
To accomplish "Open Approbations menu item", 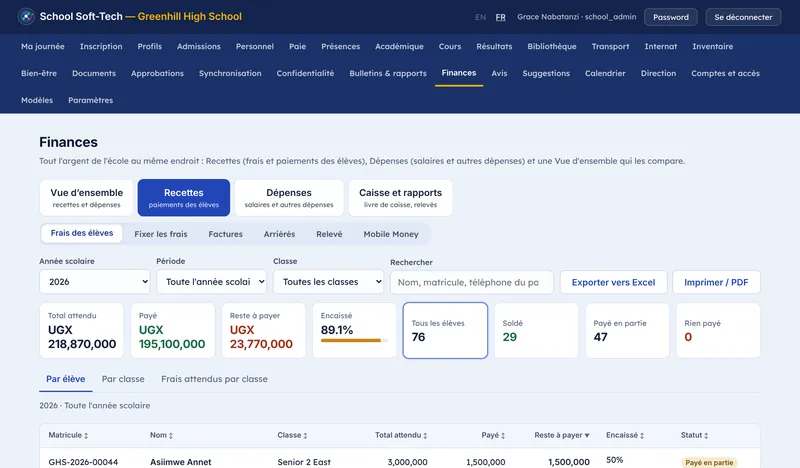I will (x=157, y=73).
